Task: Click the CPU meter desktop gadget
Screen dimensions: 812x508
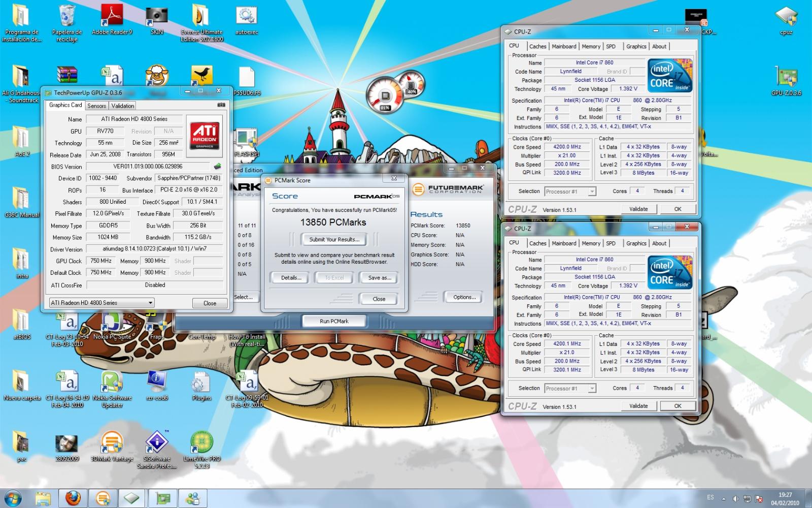Action: pos(384,95)
